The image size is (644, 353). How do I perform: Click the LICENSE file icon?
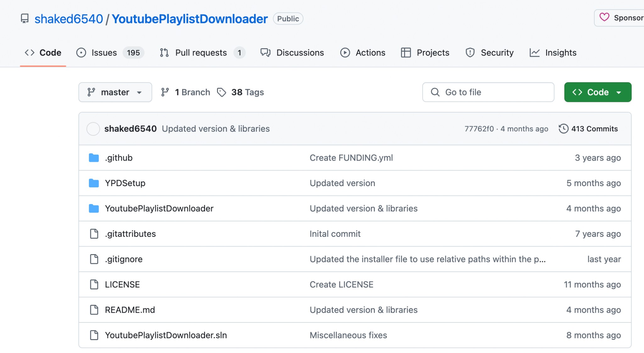[x=94, y=284]
